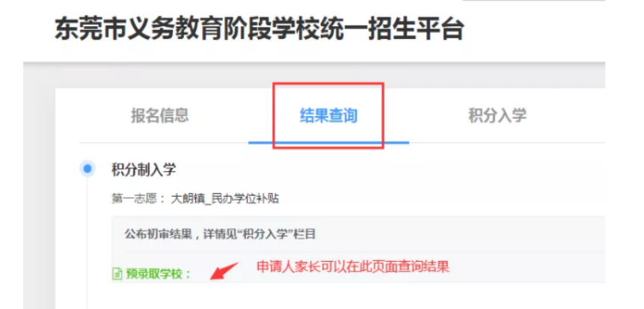The image size is (644, 309).
Task: Select the 结果查询 tab
Action: 328,116
